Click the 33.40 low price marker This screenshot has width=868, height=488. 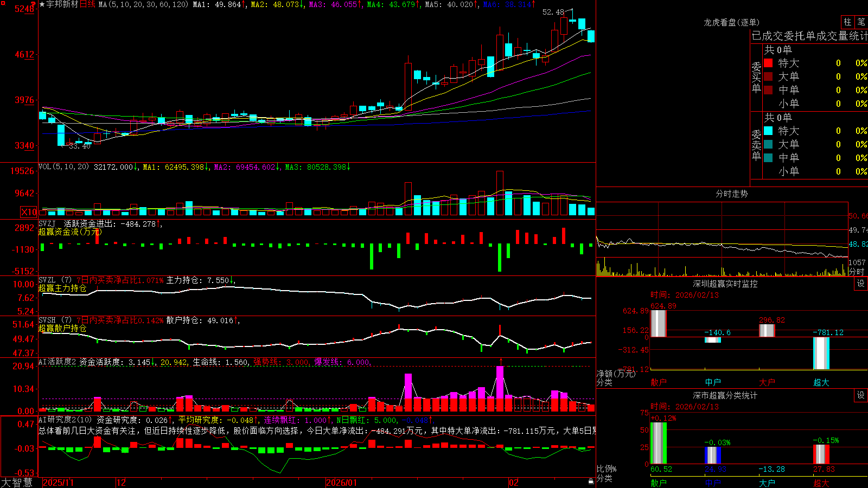point(80,146)
